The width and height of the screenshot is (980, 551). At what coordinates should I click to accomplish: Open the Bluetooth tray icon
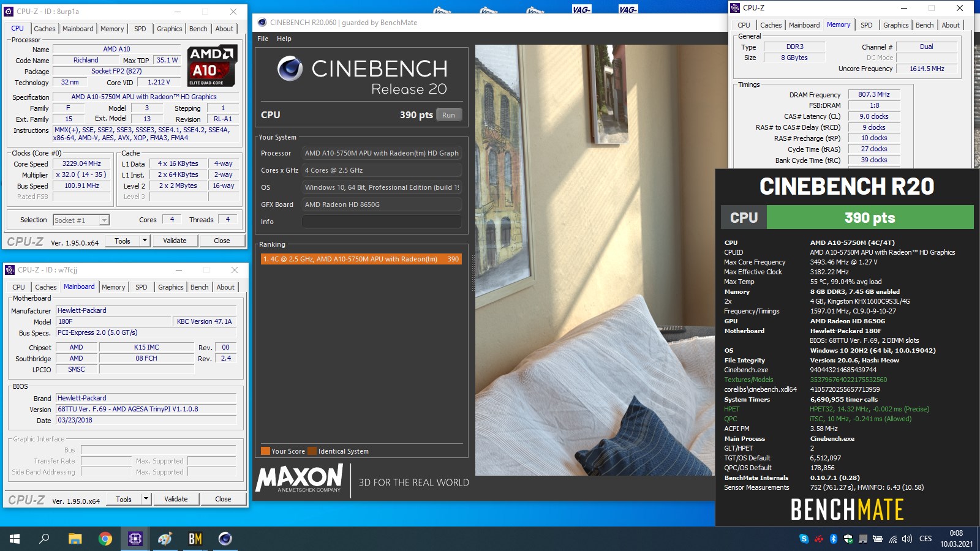coord(834,539)
